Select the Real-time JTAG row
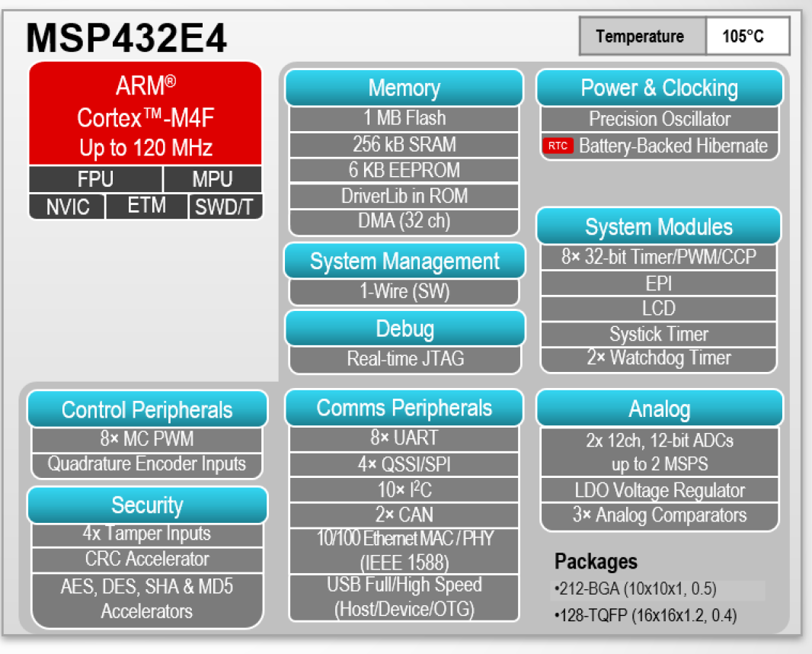Screen dimensions: 812x654 point(405,359)
